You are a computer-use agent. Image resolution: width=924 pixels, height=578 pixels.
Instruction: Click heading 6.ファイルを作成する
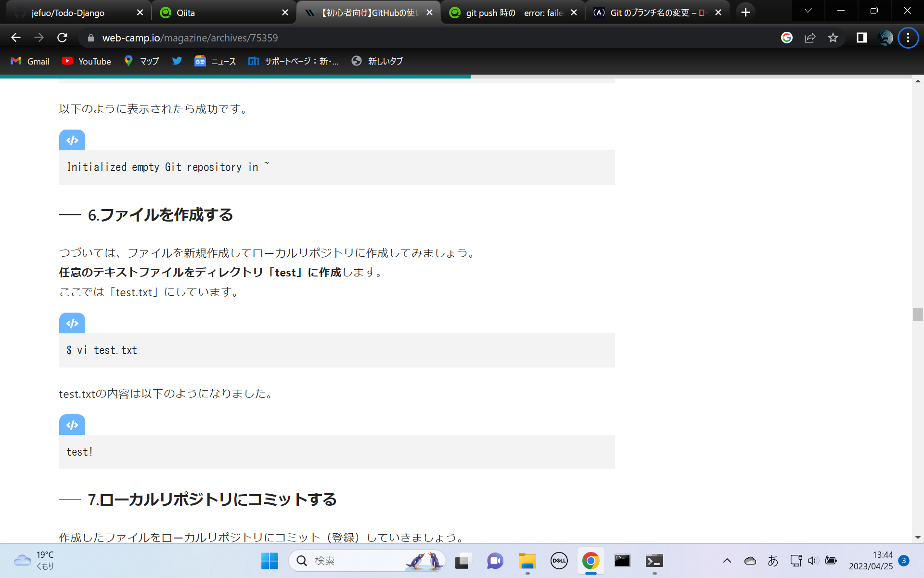coord(160,215)
